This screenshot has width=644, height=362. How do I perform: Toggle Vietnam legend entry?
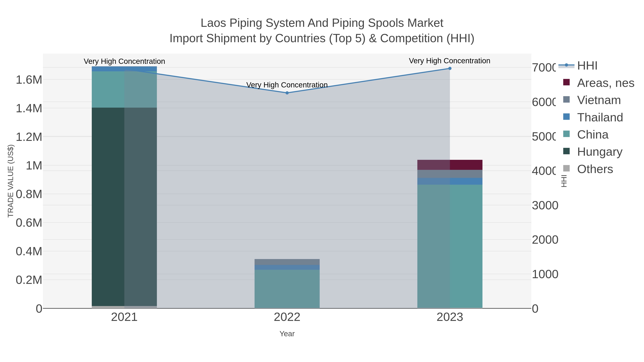point(592,100)
